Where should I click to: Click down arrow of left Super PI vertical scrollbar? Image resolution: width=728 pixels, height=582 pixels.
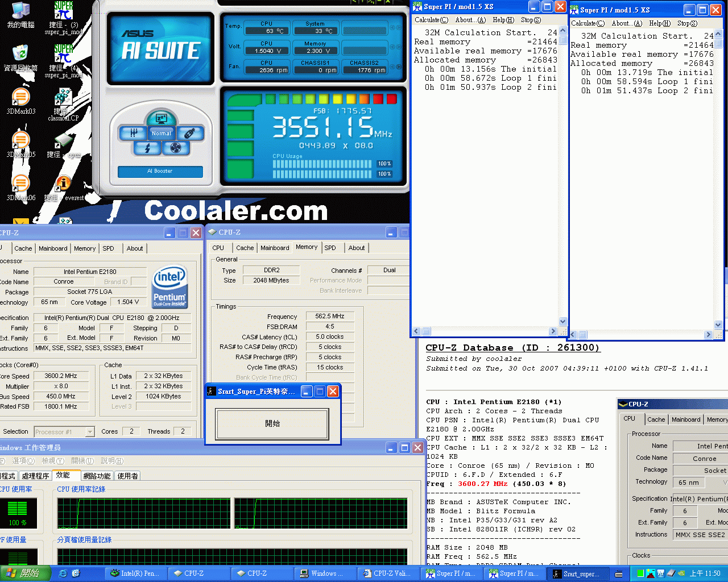click(563, 321)
